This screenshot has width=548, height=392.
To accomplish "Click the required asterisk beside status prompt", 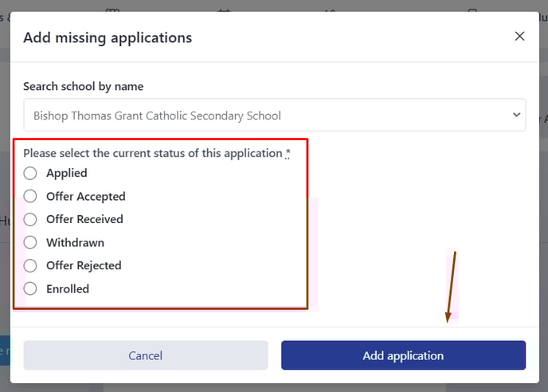I will click(x=288, y=153).
